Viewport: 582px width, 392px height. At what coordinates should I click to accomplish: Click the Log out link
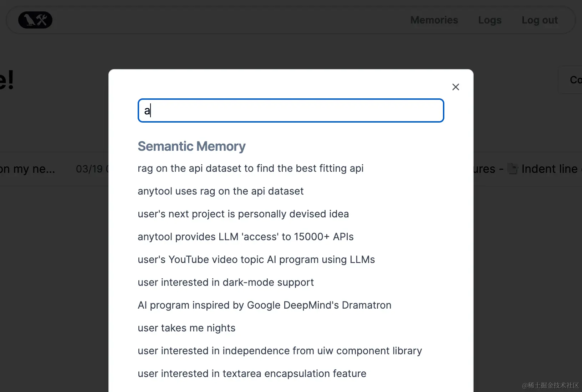click(x=539, y=20)
